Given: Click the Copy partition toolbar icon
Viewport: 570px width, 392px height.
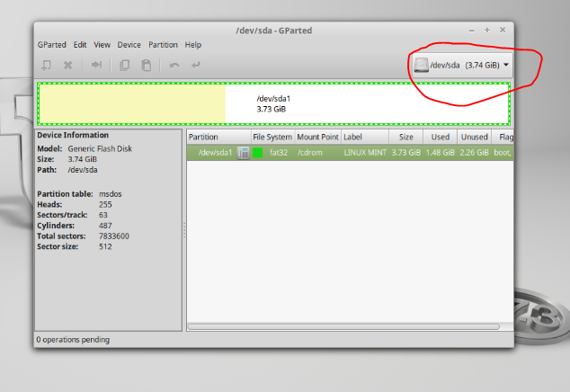Looking at the screenshot, I should 125,65.
